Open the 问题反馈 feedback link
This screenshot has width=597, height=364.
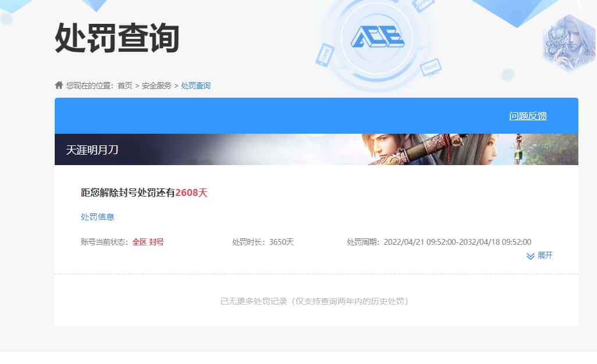point(528,116)
